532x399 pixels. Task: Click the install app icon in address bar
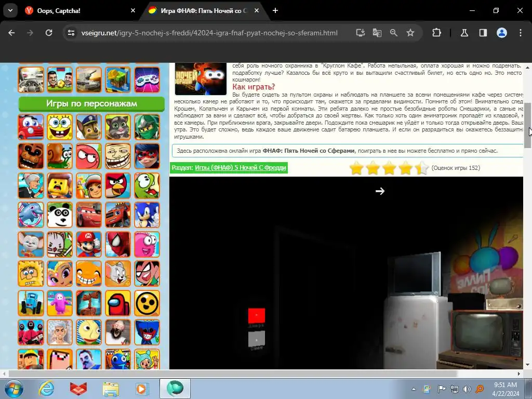pyautogui.click(x=361, y=33)
